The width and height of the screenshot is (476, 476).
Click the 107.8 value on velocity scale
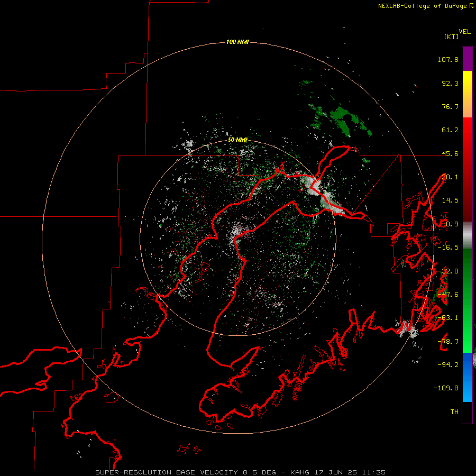(x=448, y=59)
